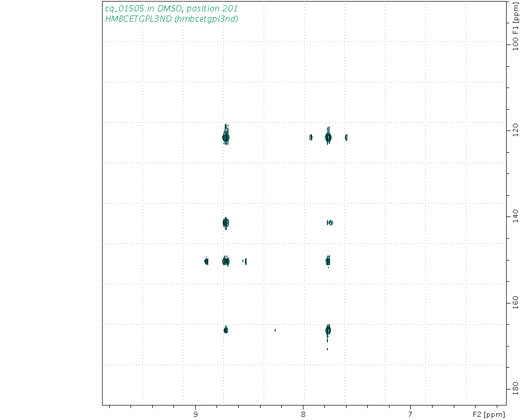Click the '9' tick label on F2 axis
The width and height of the screenshot is (532, 420).
[195, 414]
